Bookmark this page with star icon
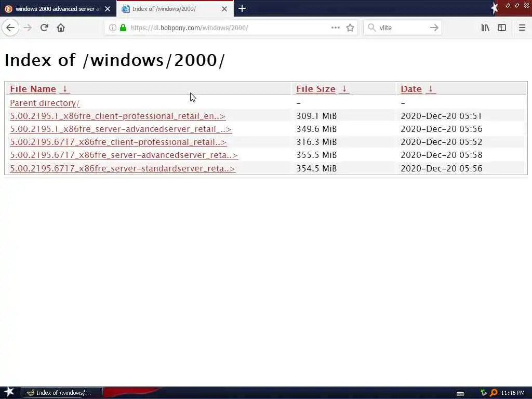532x399 pixels. point(350,28)
